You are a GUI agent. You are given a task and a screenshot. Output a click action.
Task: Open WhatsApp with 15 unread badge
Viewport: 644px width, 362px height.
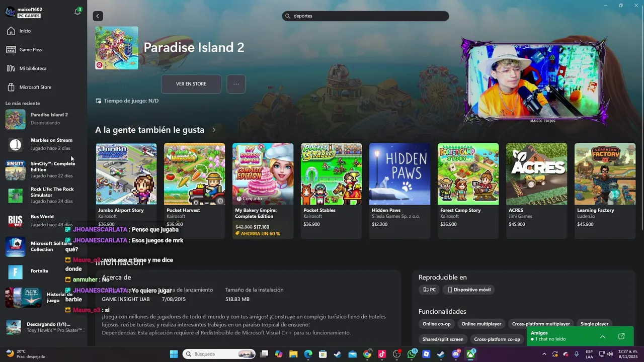(x=412, y=354)
